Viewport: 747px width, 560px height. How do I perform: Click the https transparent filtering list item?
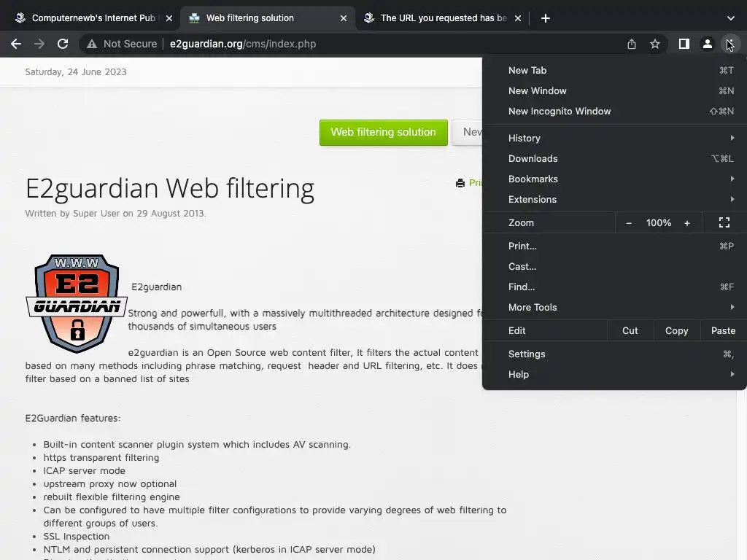[101, 458]
